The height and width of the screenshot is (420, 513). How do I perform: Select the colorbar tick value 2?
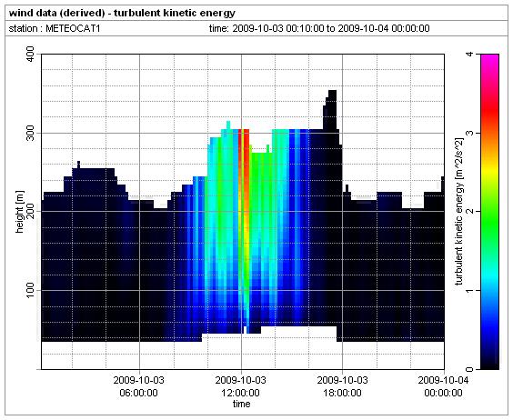(x=470, y=211)
